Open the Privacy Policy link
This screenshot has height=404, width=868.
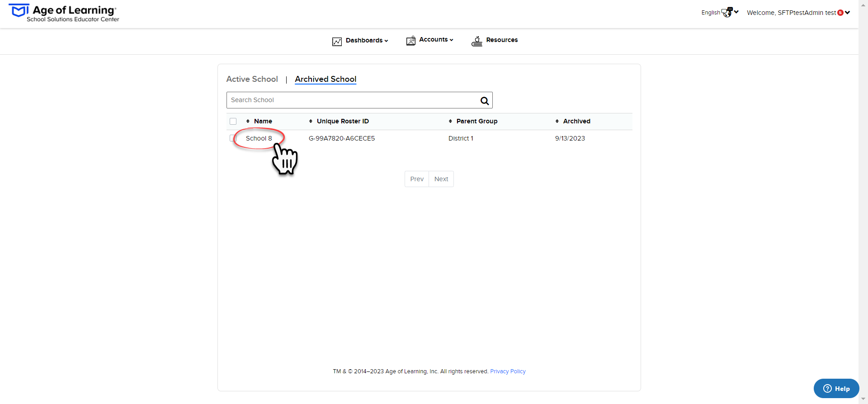508,371
